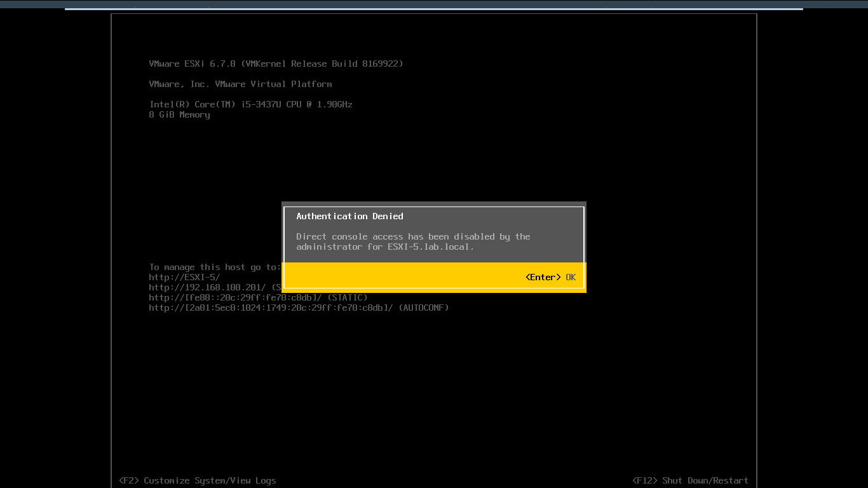Select F12 Shut Down/Restart option
The width and height of the screenshot is (868, 488).
pyautogui.click(x=690, y=480)
